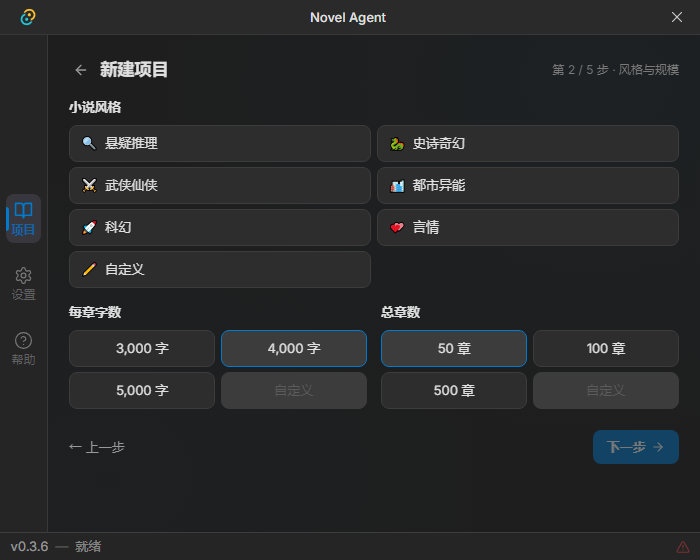700x560 pixels.
Task: Pick the 科幻 style option
Action: (220, 227)
